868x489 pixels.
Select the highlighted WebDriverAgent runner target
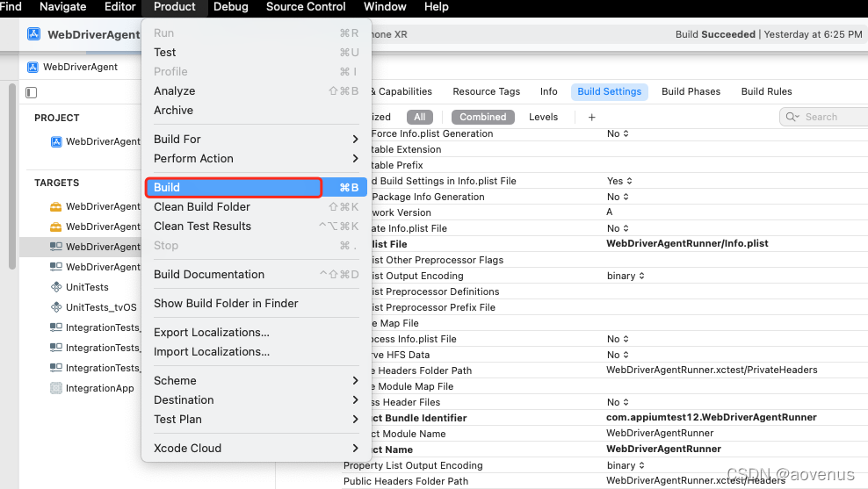click(80, 247)
